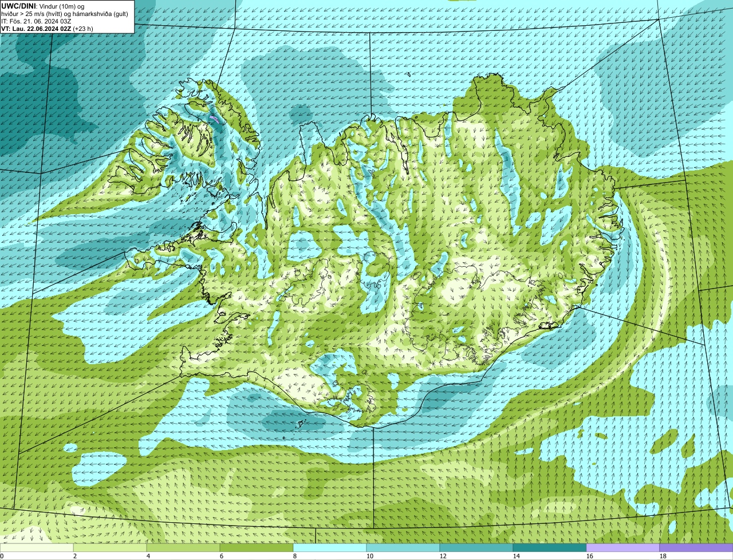This screenshot has width=733, height=560.
Task: Click the 'hviður > 25 m/s' legend line
Action: pyautogui.click(x=65, y=13)
